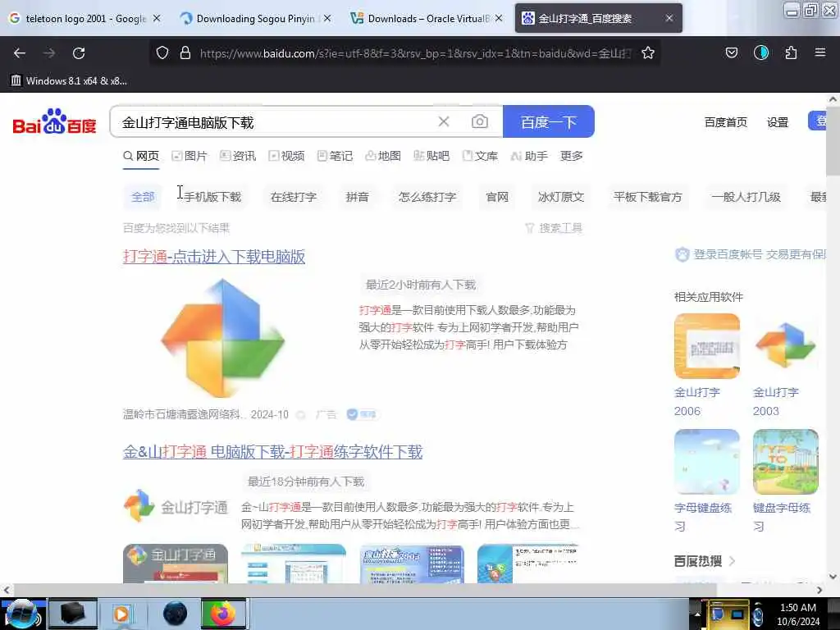The image size is (840, 630).
Task: Reload the page with the refresh icon
Action: 79,53
